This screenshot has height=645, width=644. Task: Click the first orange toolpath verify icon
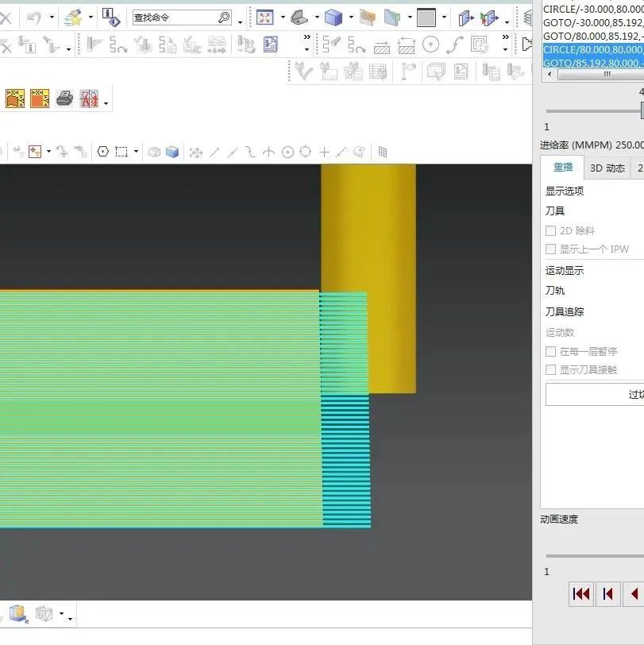[15, 99]
